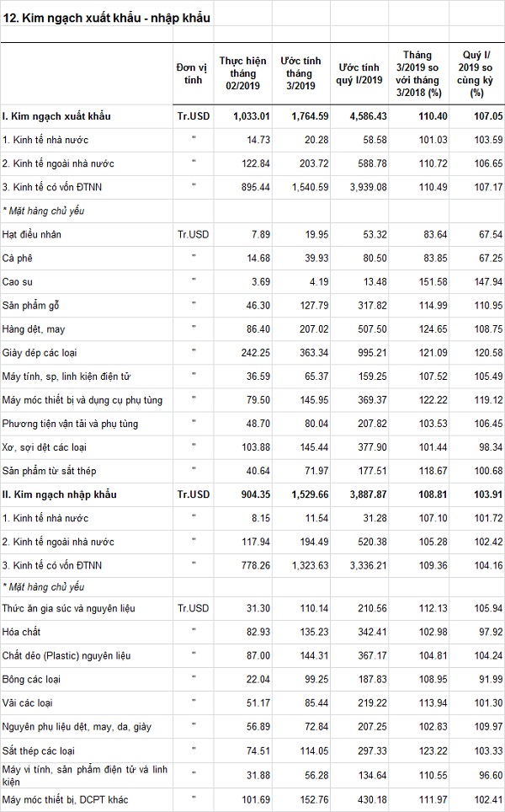The width and height of the screenshot is (505, 812).
Task: Click the "Thực hiện tháng 02/2019" column header
Action: pyautogui.click(x=242, y=73)
